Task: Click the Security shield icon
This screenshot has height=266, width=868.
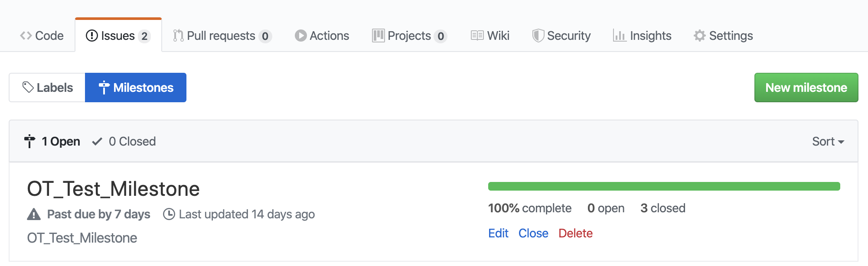Action: 538,36
